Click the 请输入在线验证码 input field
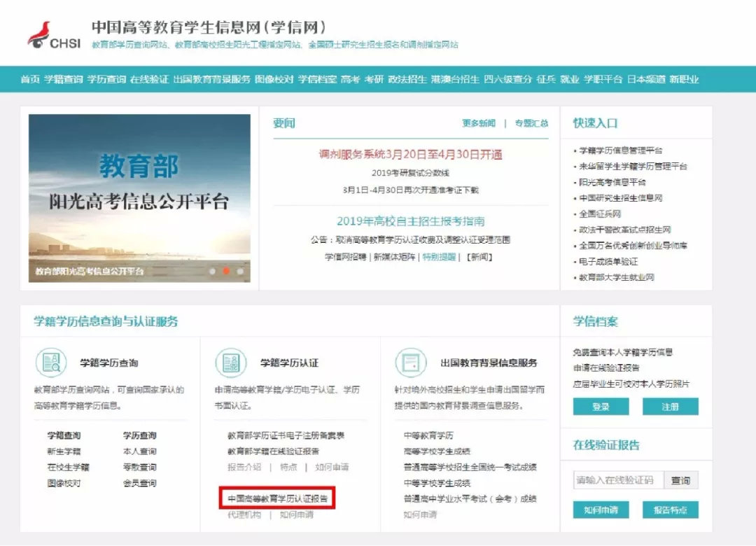 coord(619,480)
